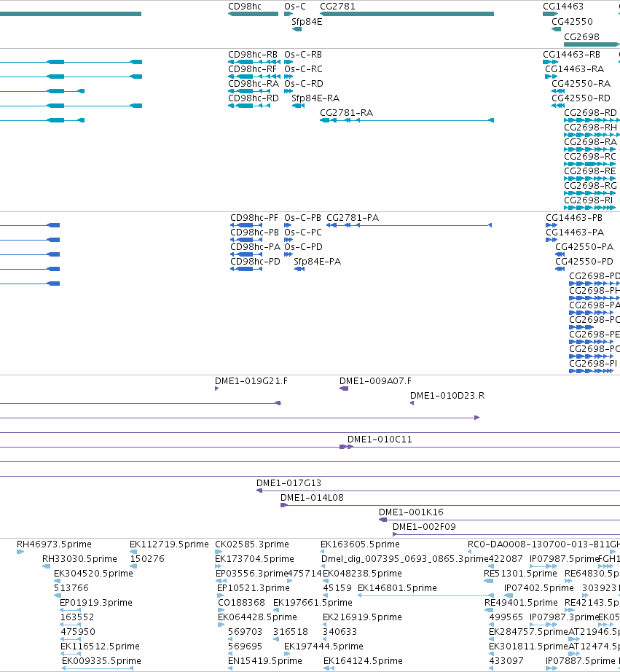The width and height of the screenshot is (620, 672).
Task: Select EST EK197444.5prime
Action: (x=286, y=654)
